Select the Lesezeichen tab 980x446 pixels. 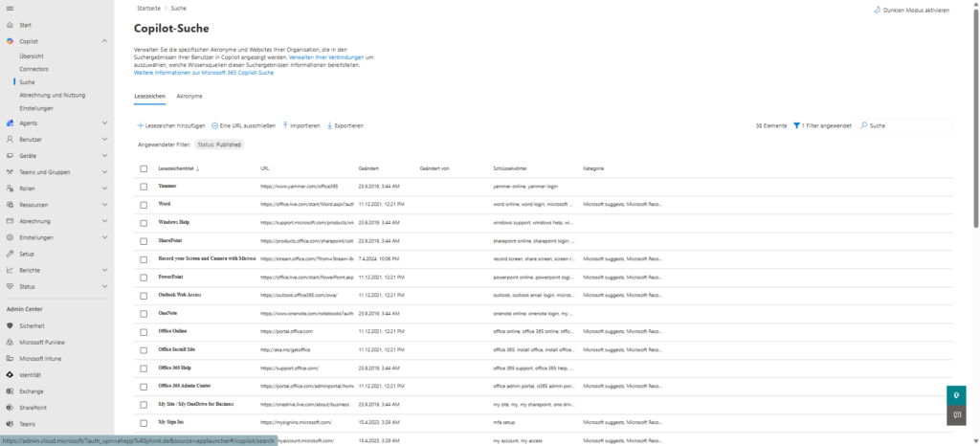pyautogui.click(x=149, y=97)
